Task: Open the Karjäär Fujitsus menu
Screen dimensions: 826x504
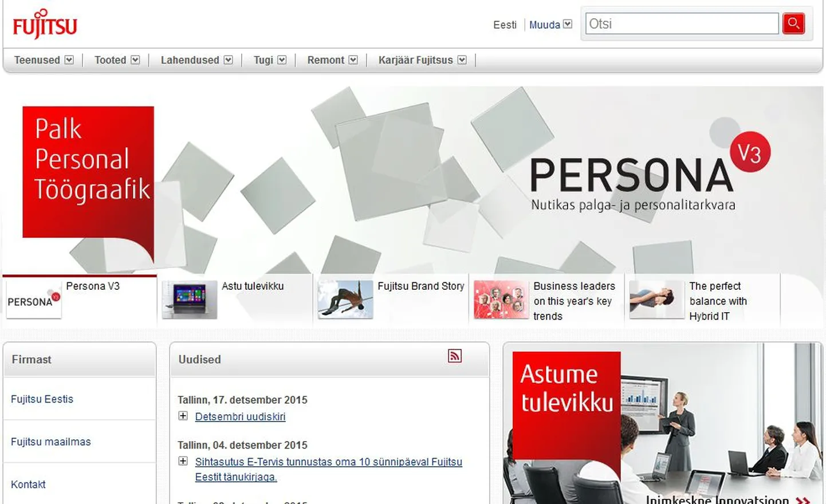Action: point(415,60)
